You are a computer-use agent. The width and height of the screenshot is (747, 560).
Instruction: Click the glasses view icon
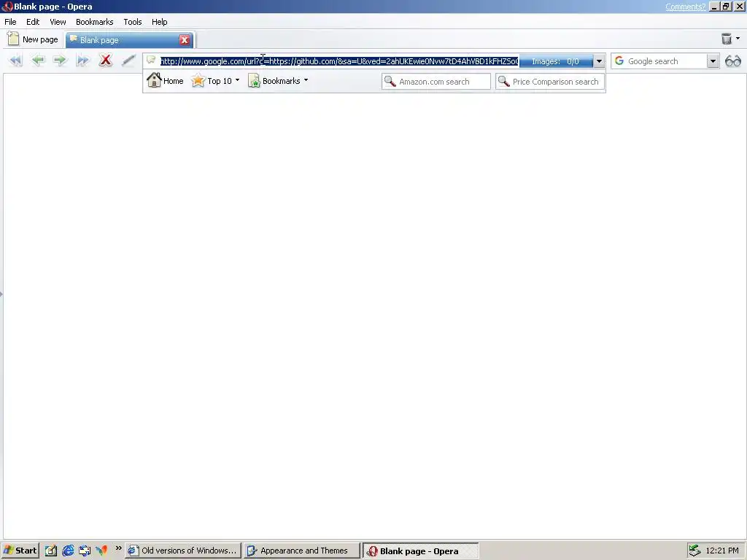click(x=733, y=61)
